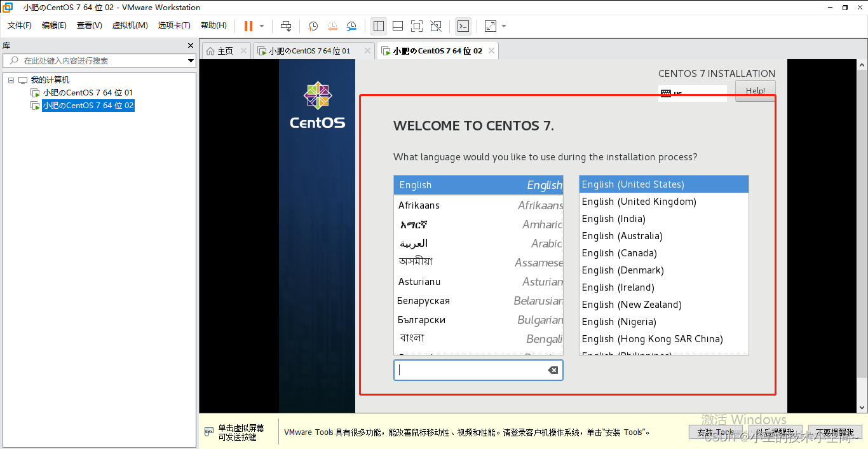The image size is (868, 449).
Task: Choose English (Denmark) locale
Action: (x=664, y=270)
